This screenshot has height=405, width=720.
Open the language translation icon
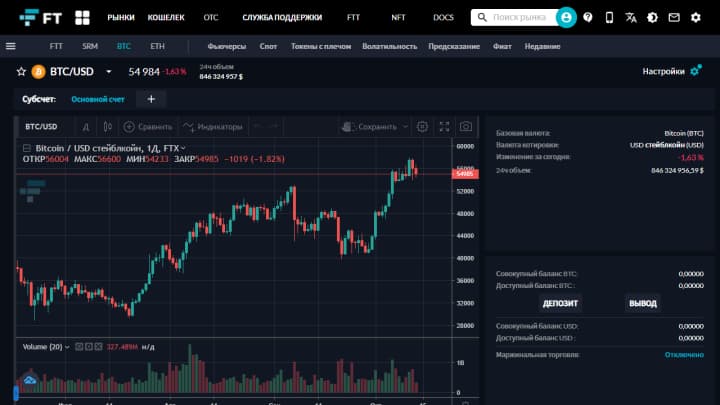[631, 17]
